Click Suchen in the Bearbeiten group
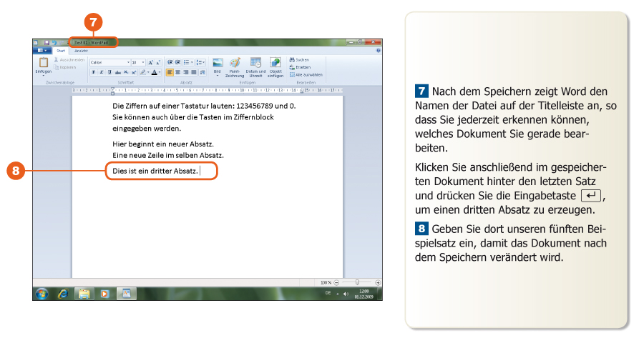 pyautogui.click(x=301, y=60)
